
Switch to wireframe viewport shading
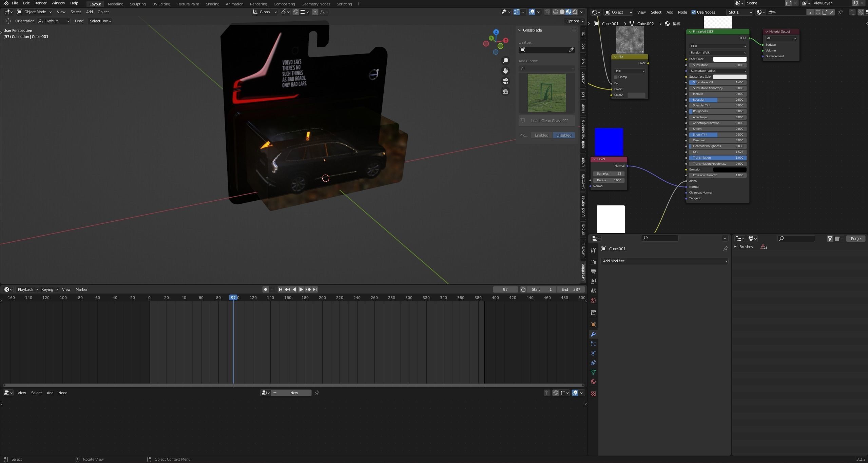556,12
